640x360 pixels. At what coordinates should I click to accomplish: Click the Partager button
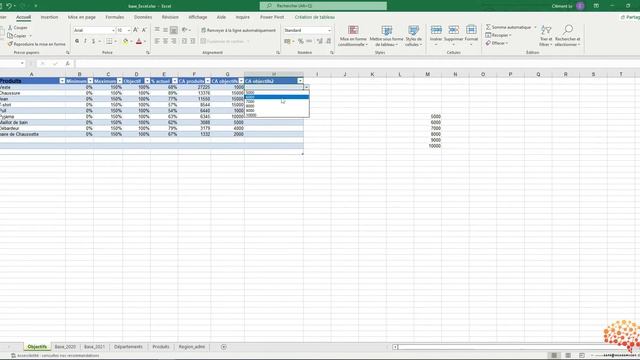pyautogui.click(x=630, y=17)
